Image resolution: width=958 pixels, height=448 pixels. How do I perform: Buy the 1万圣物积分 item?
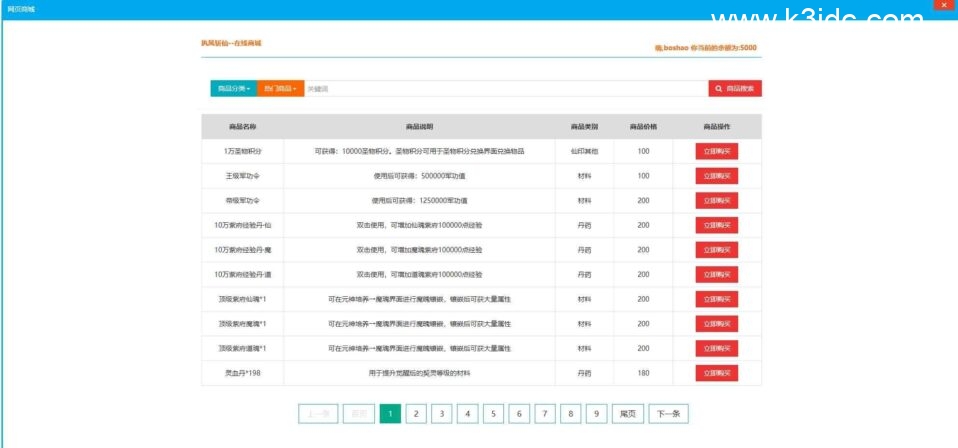pos(717,151)
